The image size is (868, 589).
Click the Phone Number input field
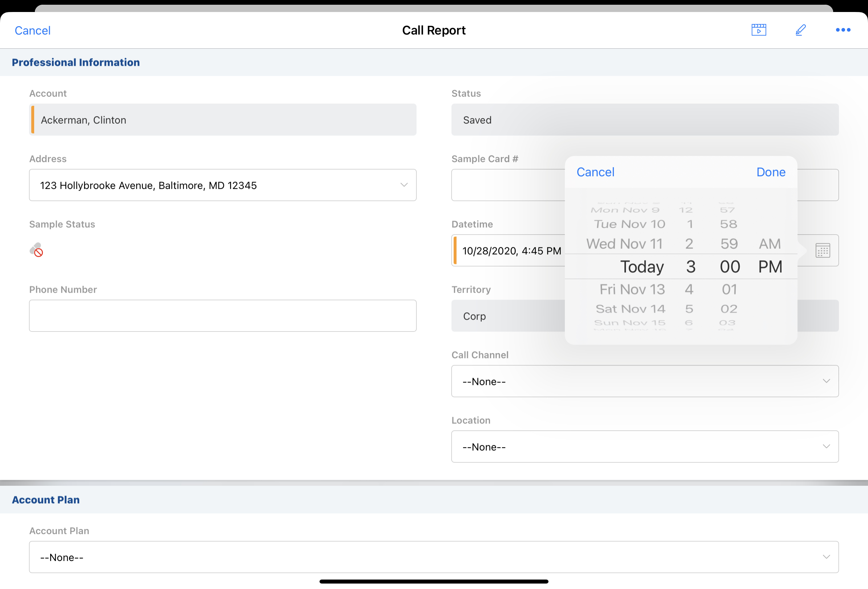click(x=222, y=316)
